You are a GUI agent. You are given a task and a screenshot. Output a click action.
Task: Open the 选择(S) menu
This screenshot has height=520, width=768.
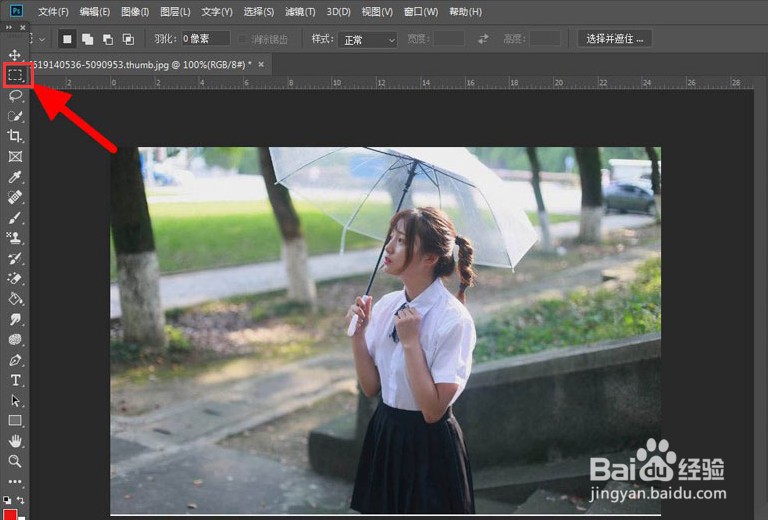point(259,12)
